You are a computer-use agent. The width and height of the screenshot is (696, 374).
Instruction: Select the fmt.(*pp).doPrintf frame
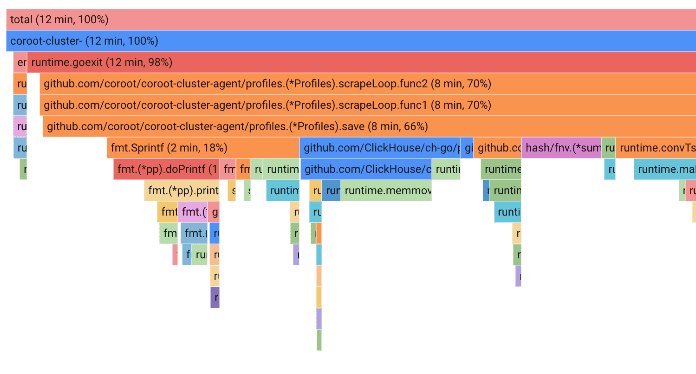tap(166, 169)
